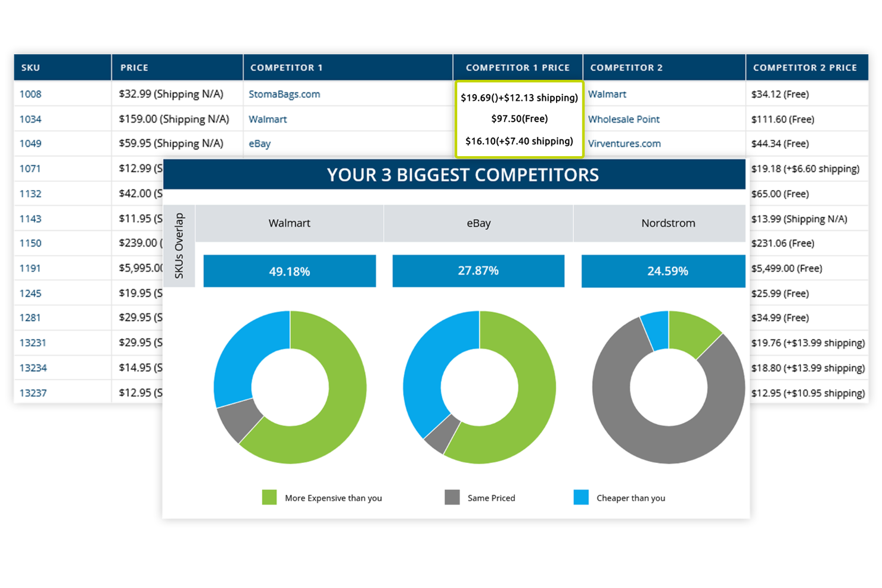The height and width of the screenshot is (588, 882).
Task: Select SKU 1008 in the table
Action: coord(30,94)
